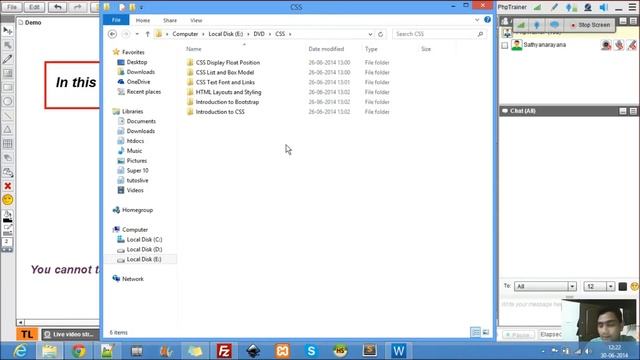This screenshot has height=360, width=640.
Task: Click the speaker volume icon in PhpTrainer bar
Action: click(x=604, y=7)
